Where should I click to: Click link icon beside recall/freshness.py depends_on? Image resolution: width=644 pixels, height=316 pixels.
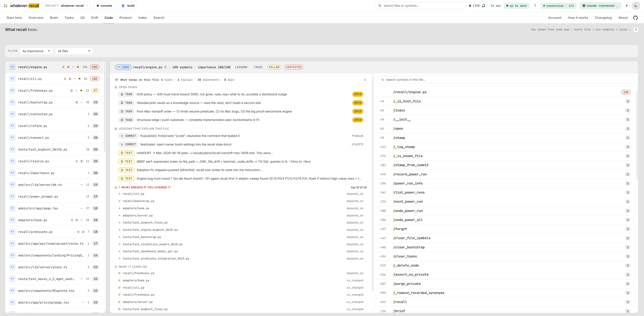click(119, 273)
